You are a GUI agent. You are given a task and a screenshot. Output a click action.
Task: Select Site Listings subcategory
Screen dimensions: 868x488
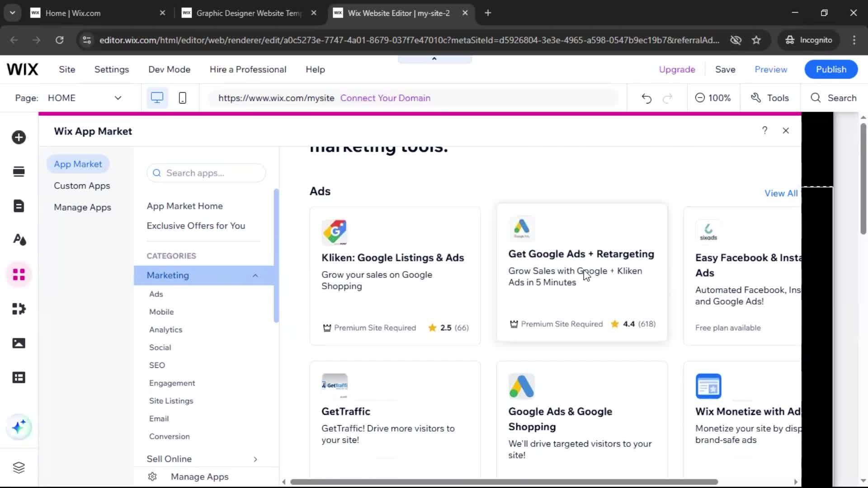(x=171, y=401)
